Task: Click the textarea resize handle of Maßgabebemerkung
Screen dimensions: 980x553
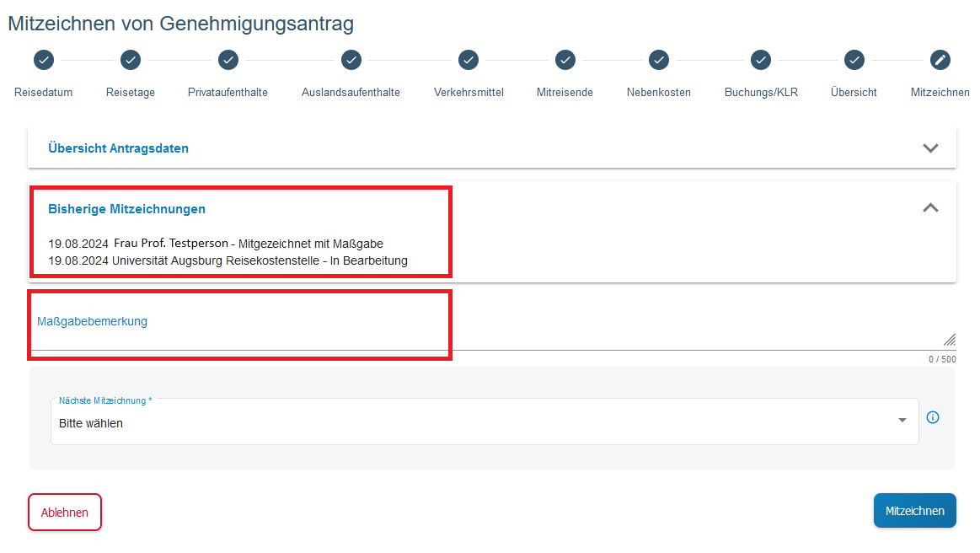Action: (x=950, y=340)
